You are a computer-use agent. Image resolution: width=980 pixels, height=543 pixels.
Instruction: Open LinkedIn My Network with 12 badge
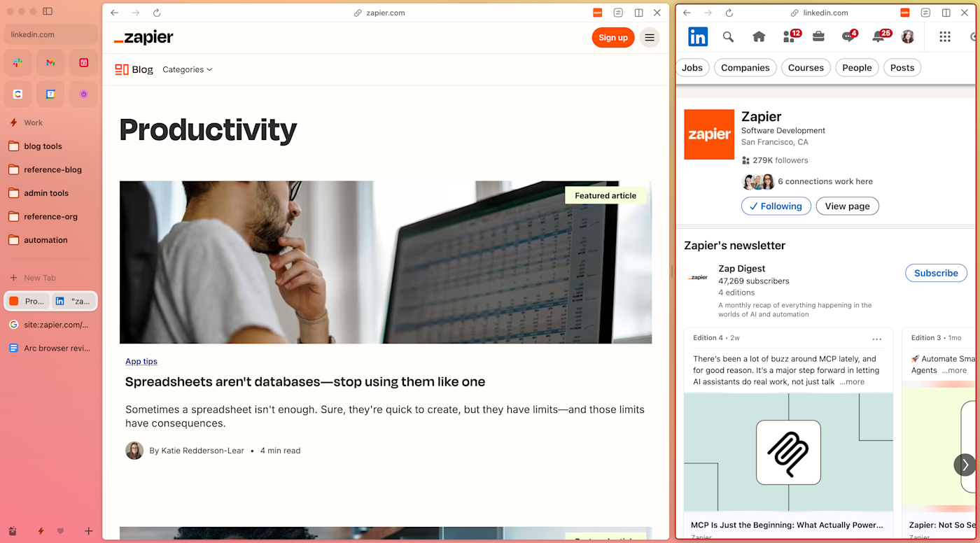pos(791,36)
